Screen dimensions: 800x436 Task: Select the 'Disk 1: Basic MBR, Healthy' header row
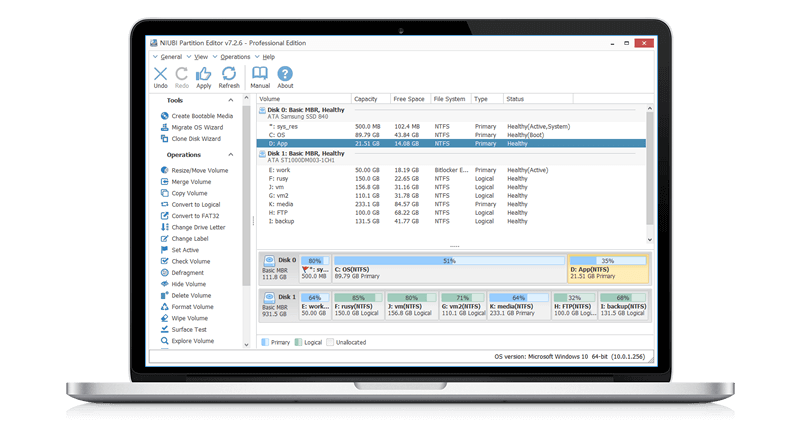click(x=451, y=157)
